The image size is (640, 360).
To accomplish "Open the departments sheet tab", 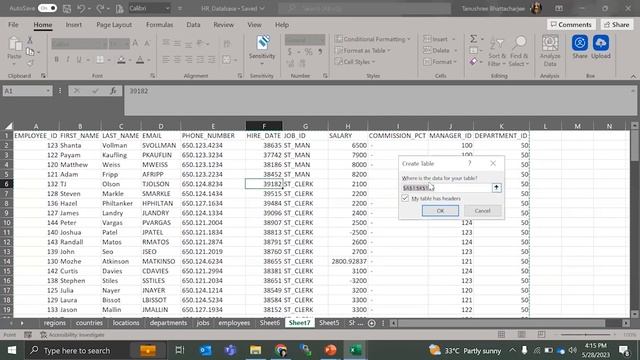I will [168, 323].
